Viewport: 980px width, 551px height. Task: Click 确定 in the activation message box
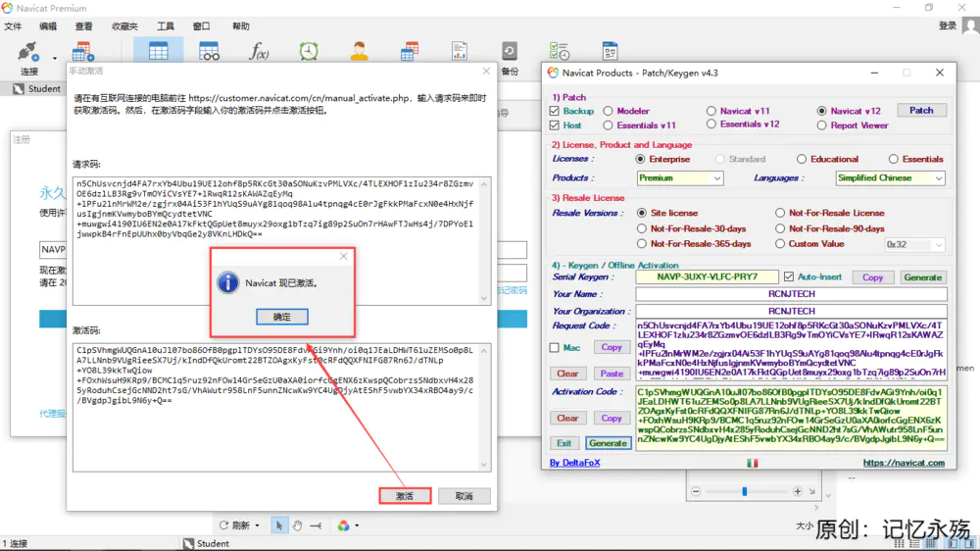tap(282, 317)
